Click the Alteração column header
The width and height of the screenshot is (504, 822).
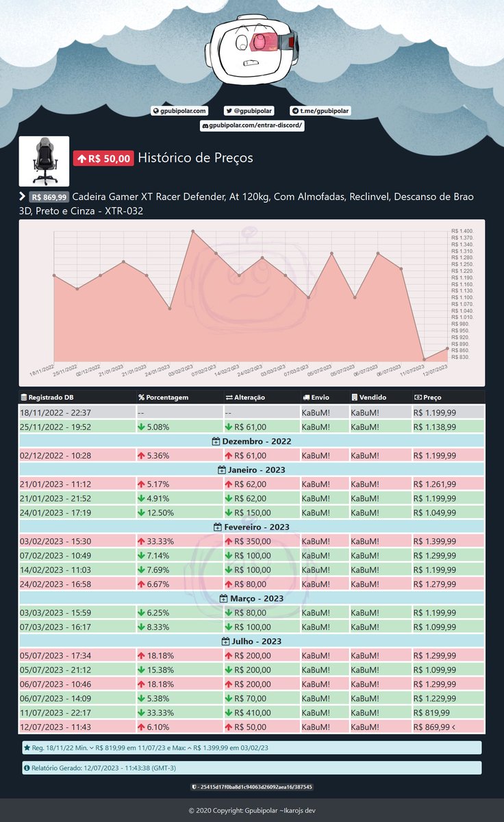(261, 397)
